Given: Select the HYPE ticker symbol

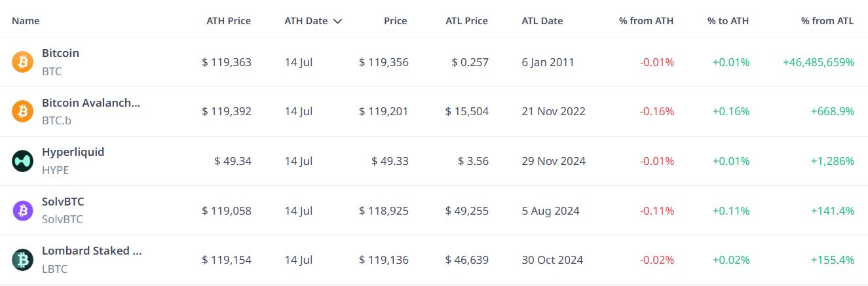Looking at the screenshot, I should click(55, 170).
